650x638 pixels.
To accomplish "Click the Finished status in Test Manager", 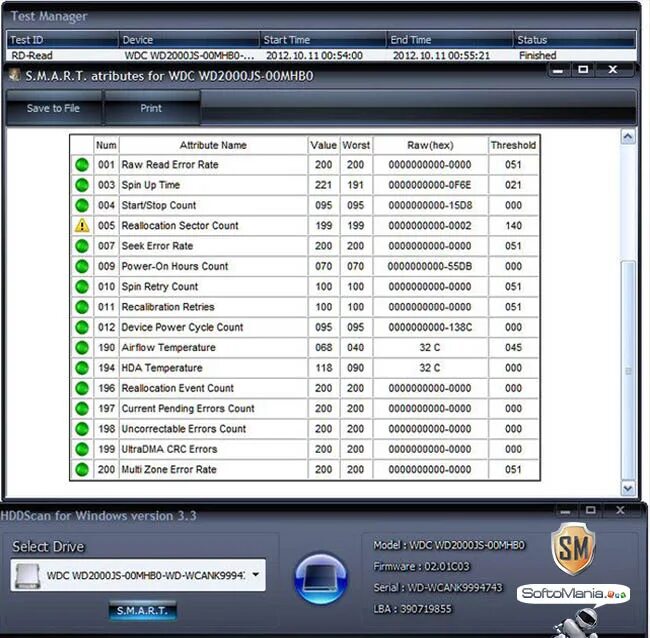I will coord(537,56).
